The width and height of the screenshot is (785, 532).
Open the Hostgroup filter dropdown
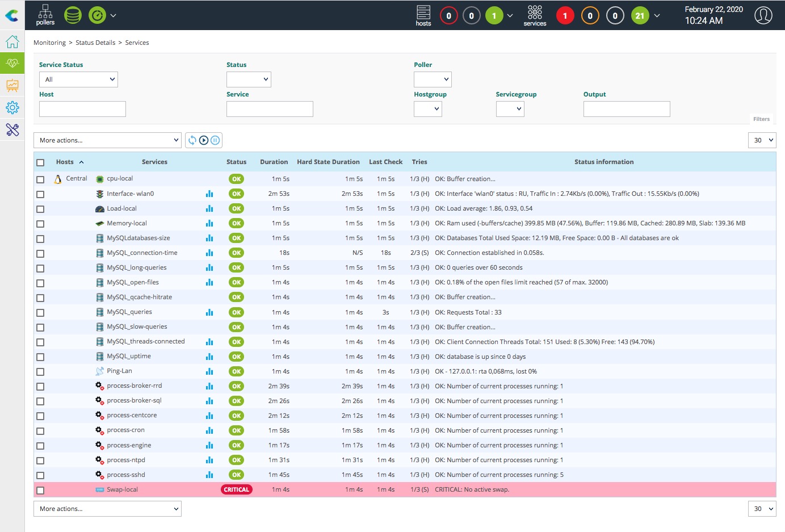427,109
